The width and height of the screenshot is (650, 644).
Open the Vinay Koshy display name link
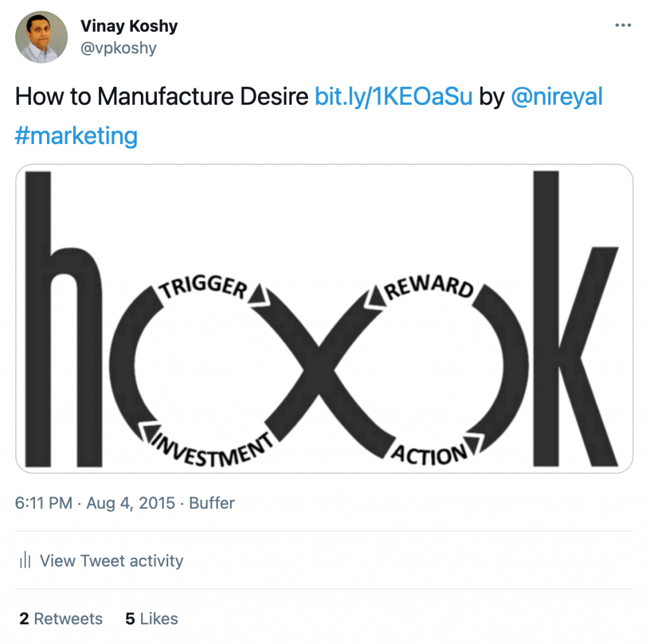[x=129, y=26]
